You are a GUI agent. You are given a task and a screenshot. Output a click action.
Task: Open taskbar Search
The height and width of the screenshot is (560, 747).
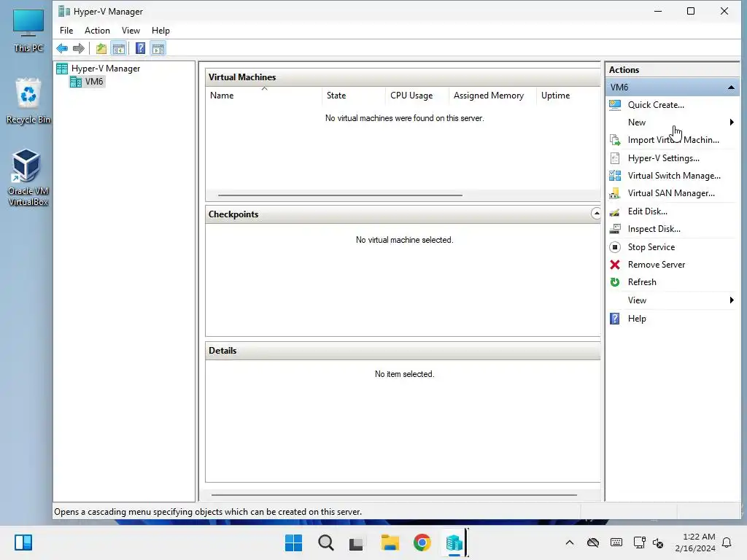[326, 542]
